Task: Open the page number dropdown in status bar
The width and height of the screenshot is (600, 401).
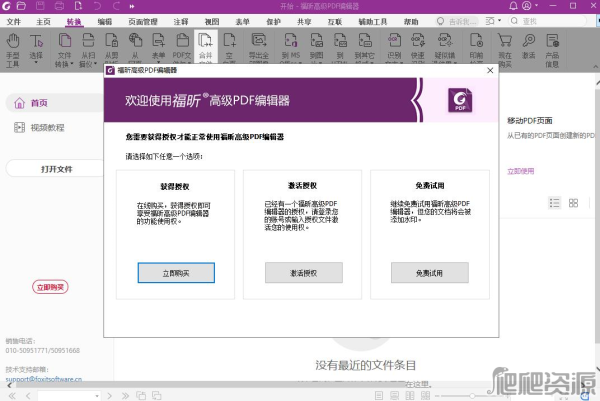Action: (x=97, y=396)
